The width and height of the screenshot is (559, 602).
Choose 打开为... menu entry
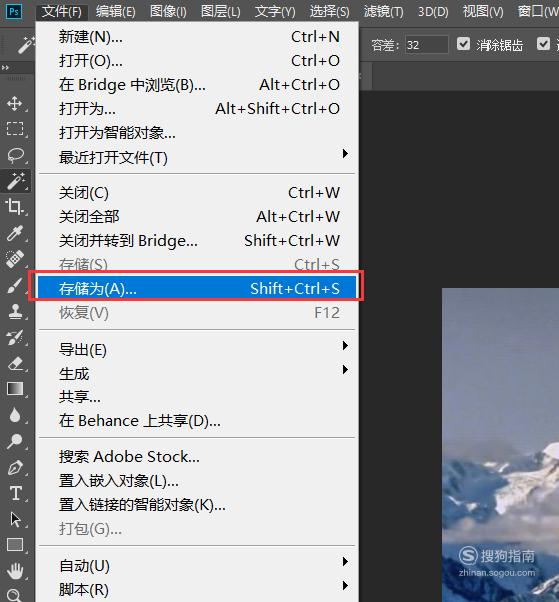point(198,109)
